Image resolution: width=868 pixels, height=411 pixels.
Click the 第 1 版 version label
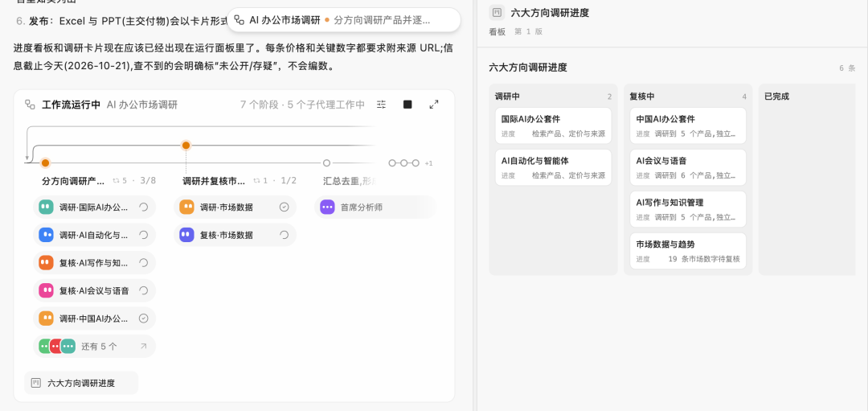click(528, 32)
